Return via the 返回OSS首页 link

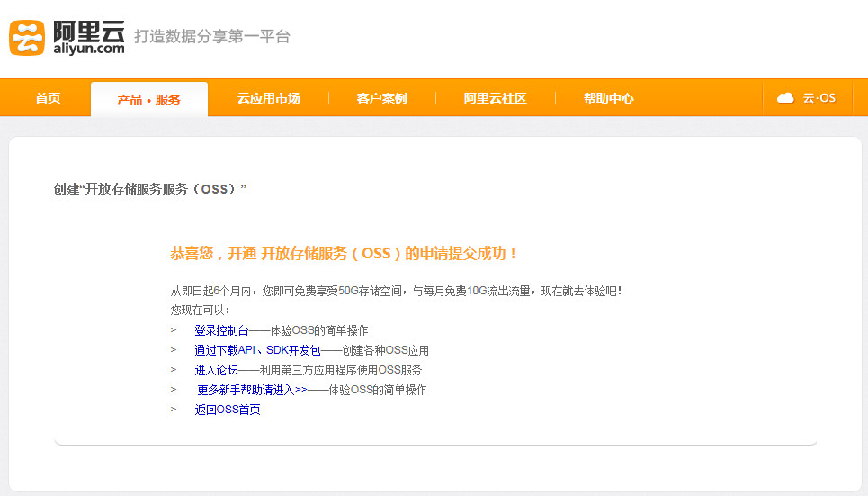click(x=228, y=410)
